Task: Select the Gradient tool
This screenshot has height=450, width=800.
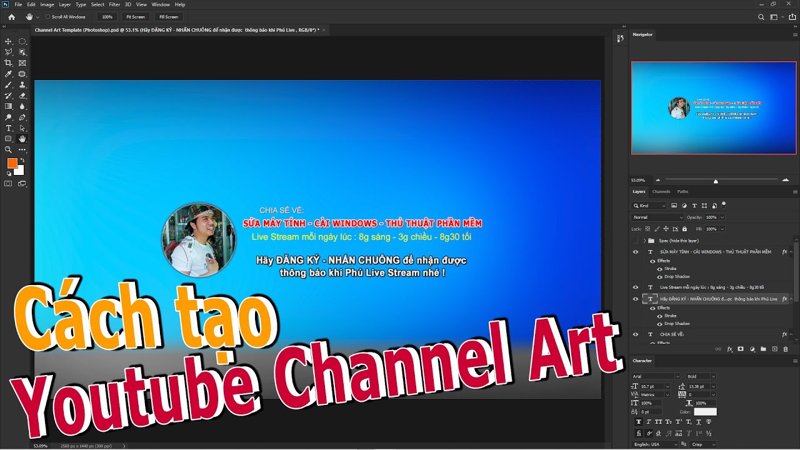Action: pyautogui.click(x=9, y=107)
